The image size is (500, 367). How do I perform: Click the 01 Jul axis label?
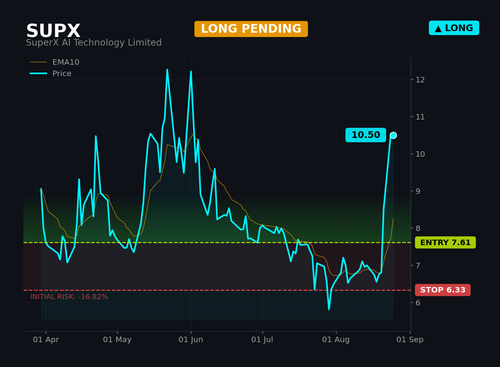pos(262,340)
